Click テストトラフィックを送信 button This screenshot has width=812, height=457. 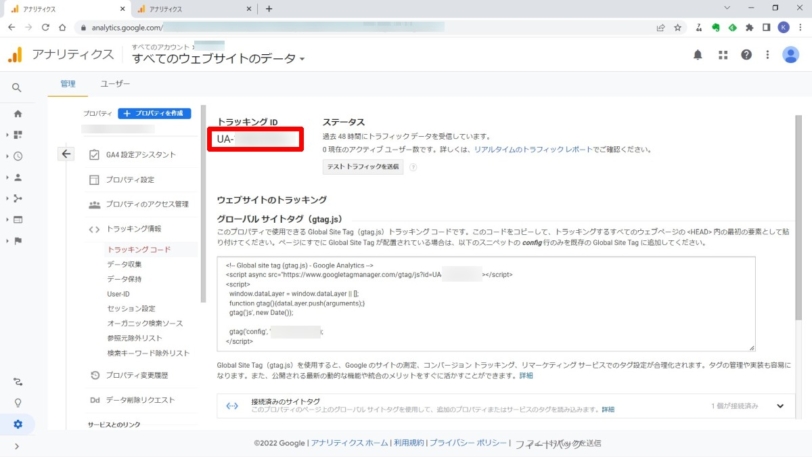tap(363, 166)
